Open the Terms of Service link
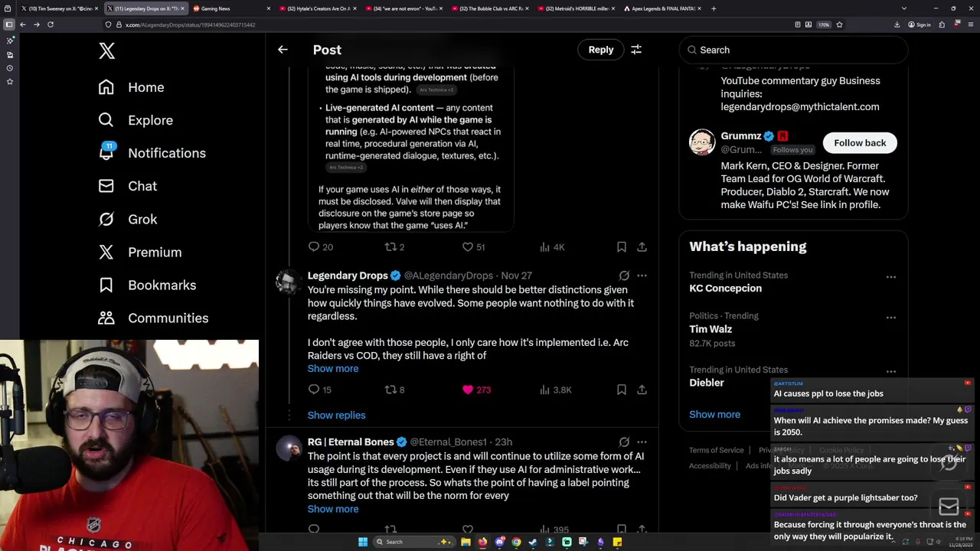The width and height of the screenshot is (980, 551). point(716,450)
